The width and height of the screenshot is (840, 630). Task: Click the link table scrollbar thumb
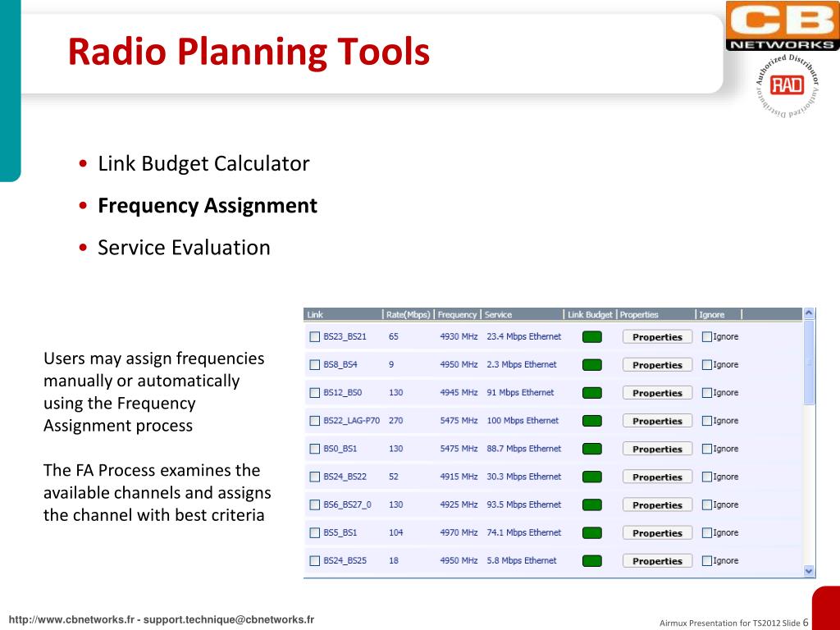(809, 363)
